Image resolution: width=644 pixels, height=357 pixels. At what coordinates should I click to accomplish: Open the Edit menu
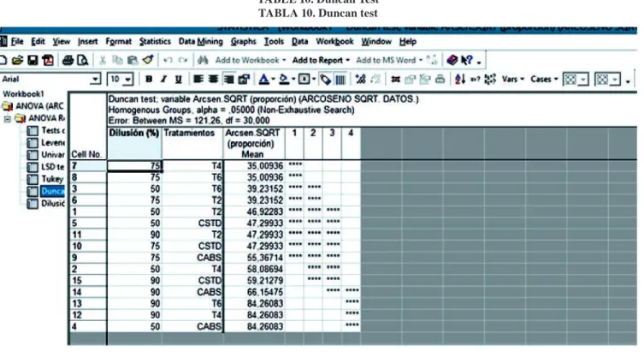coord(38,42)
